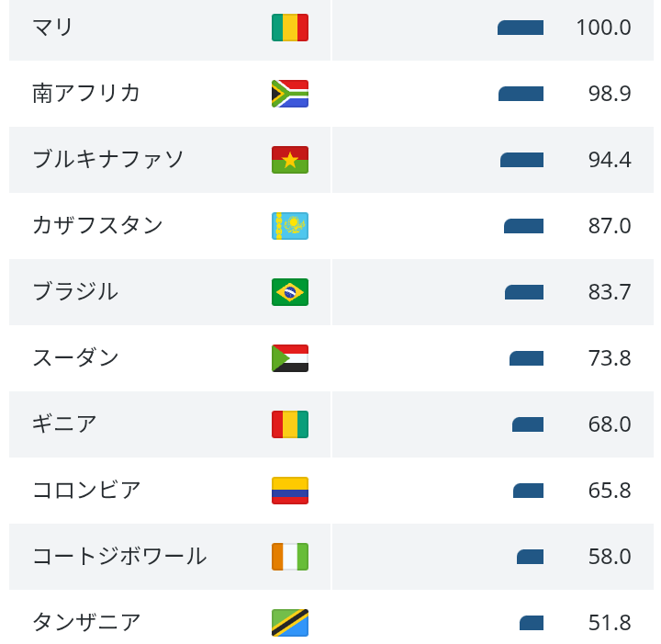Select the Guinea flag icon
This screenshot has width=661, height=644.
click(290, 424)
